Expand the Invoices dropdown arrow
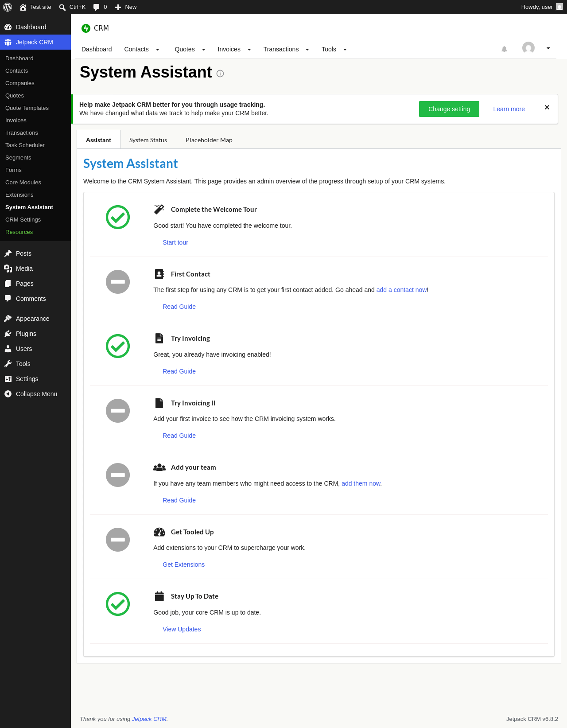Screen dimensions: 567x728 (249, 50)
